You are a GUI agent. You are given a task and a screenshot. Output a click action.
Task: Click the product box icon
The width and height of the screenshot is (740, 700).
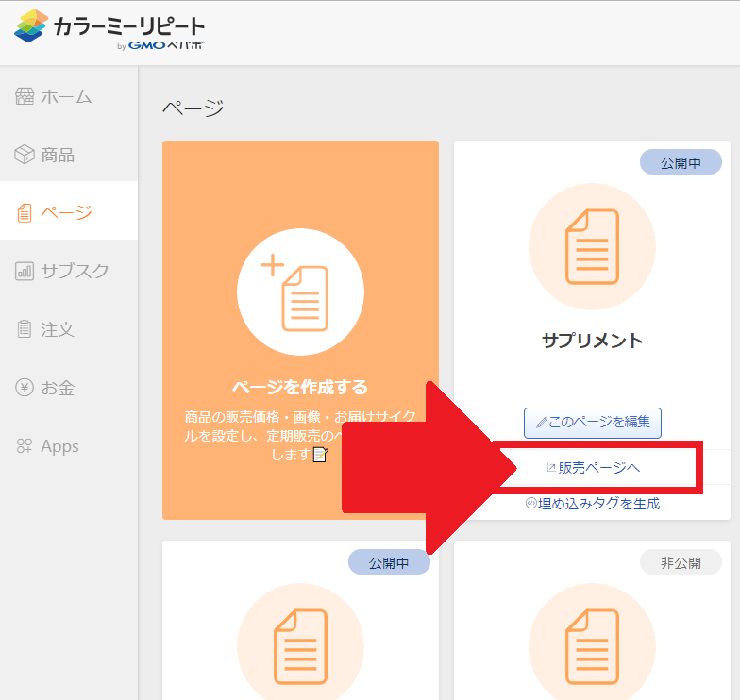25,155
